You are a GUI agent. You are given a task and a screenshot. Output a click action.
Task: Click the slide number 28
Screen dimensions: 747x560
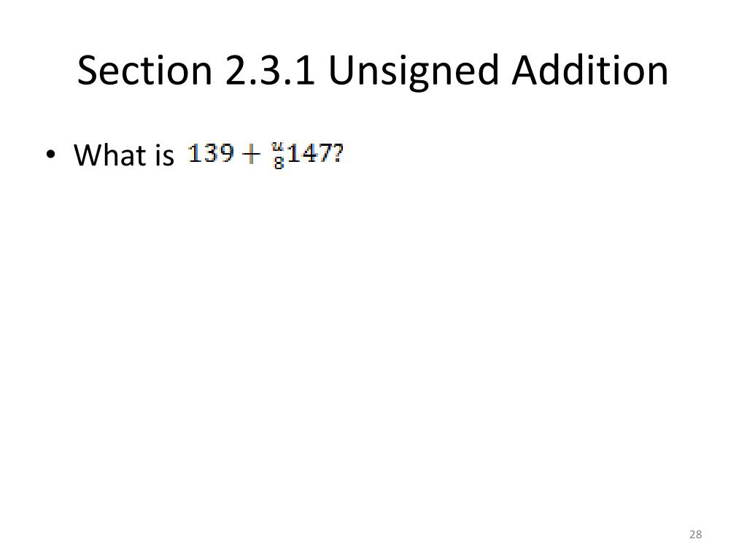[695, 534]
